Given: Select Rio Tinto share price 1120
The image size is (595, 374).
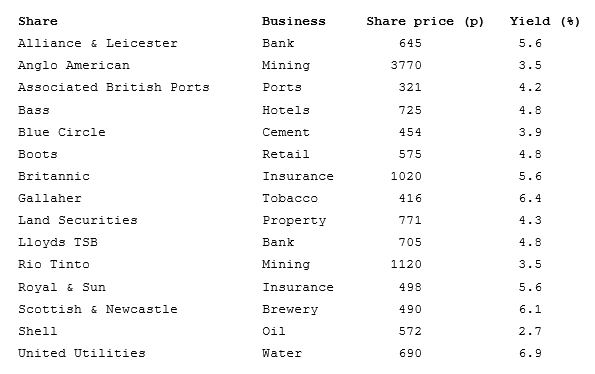Looking at the screenshot, I should [x=406, y=264].
